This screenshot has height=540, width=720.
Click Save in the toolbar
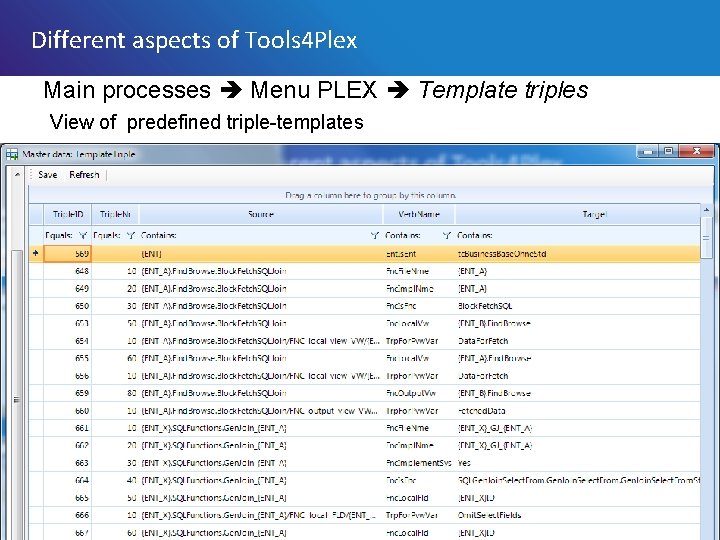tap(48, 175)
